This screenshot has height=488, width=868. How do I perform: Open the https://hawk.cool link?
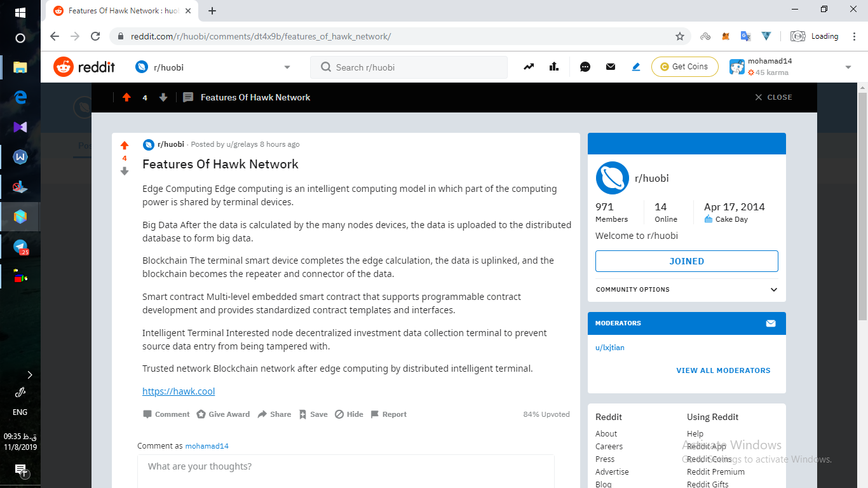tap(179, 391)
